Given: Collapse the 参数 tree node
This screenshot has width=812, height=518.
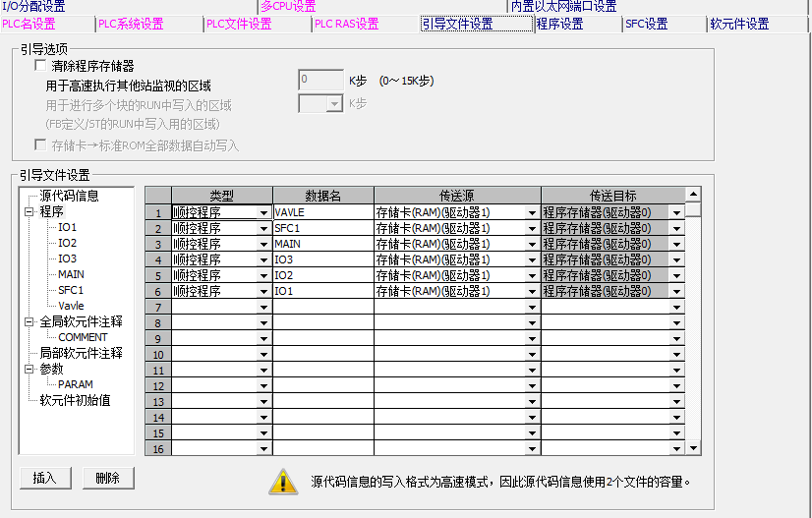Looking at the screenshot, I should 29,369.
